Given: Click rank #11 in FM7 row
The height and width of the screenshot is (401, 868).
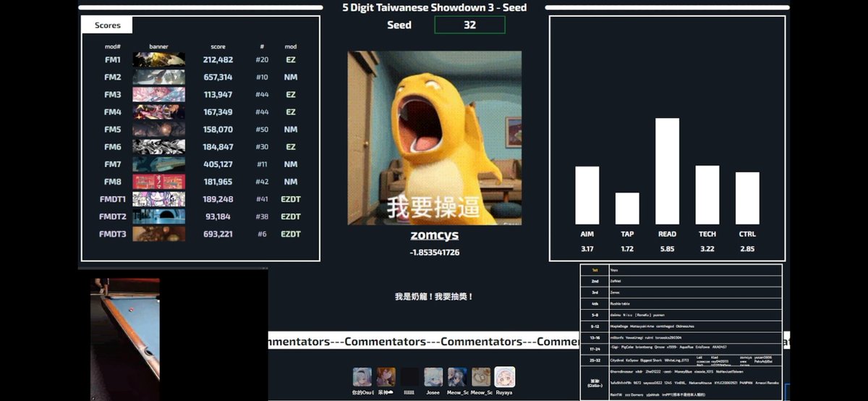Looking at the screenshot, I should (x=262, y=164).
